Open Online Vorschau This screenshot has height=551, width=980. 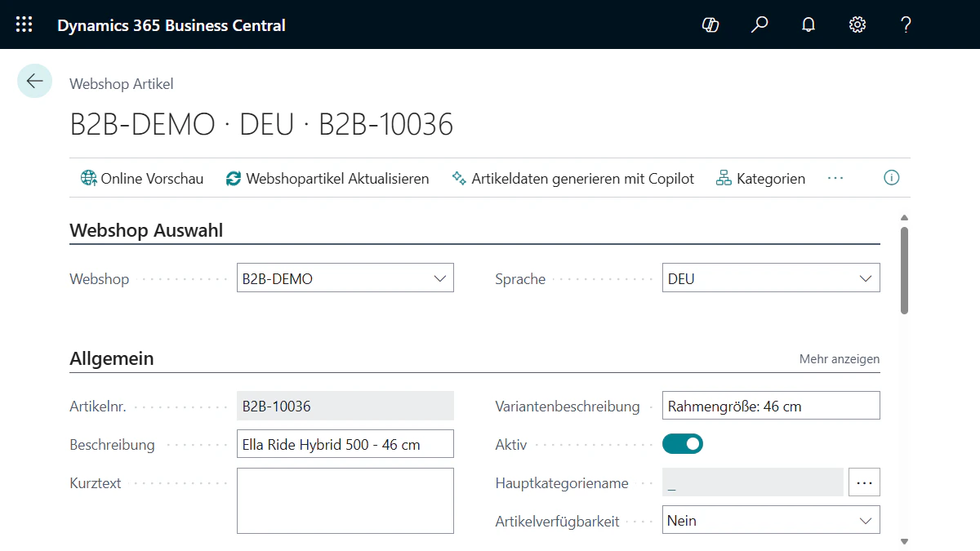pyautogui.click(x=142, y=178)
